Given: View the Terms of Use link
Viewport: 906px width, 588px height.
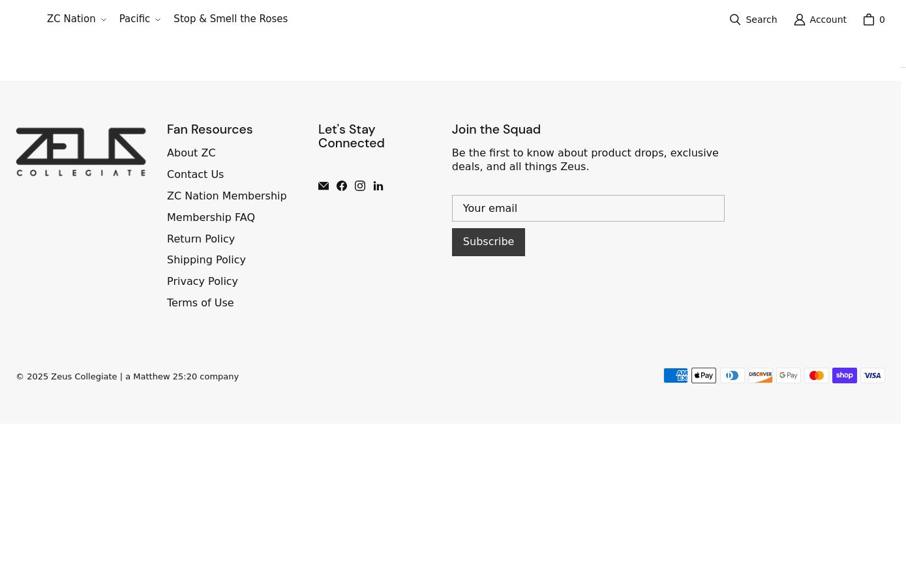Looking at the screenshot, I should coord(200,303).
